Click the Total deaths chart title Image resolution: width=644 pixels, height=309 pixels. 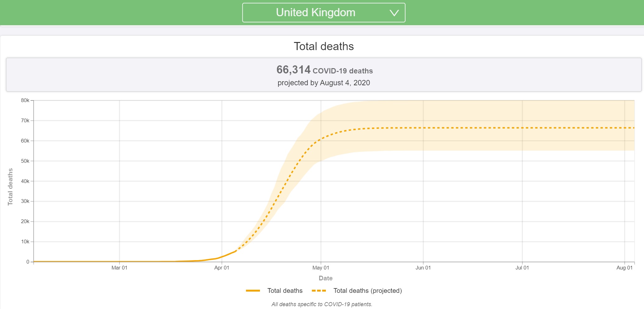(x=324, y=46)
